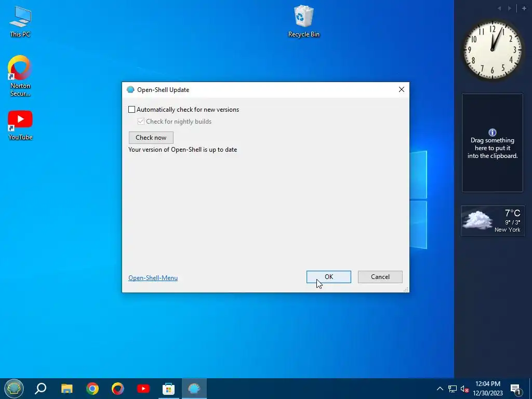Click "Drag something here" clipboard gadget text
The image size is (532, 399).
(493, 148)
